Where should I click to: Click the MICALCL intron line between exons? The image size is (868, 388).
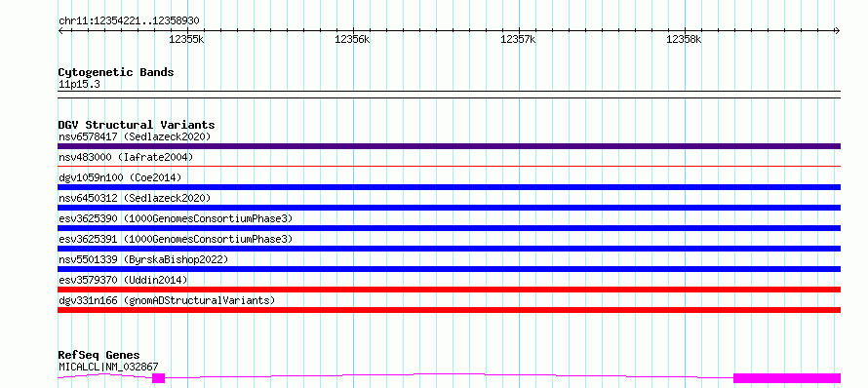click(x=449, y=374)
